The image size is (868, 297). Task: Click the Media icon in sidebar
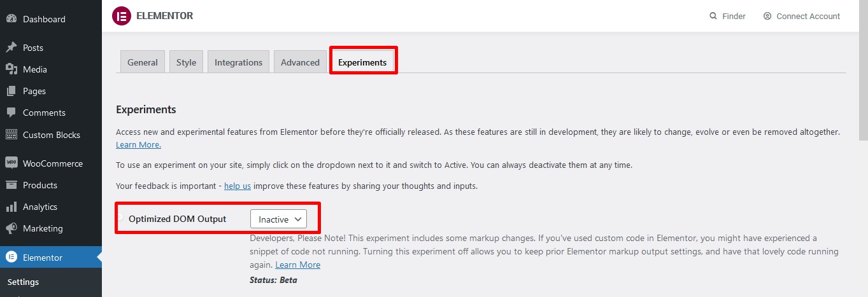pyautogui.click(x=11, y=69)
